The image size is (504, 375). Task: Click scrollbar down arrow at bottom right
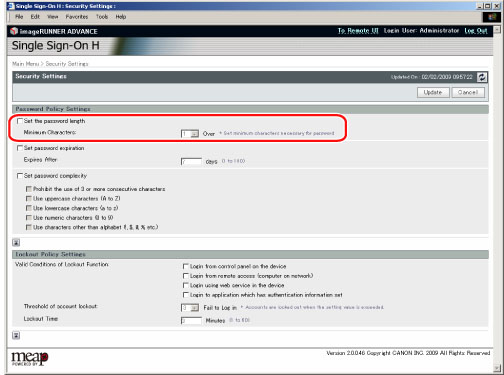497,368
